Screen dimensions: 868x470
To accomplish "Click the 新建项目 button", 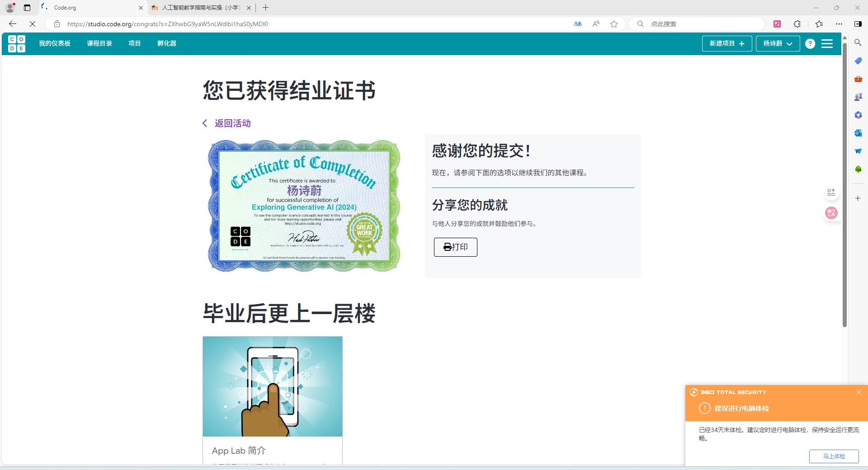I will [x=727, y=44].
